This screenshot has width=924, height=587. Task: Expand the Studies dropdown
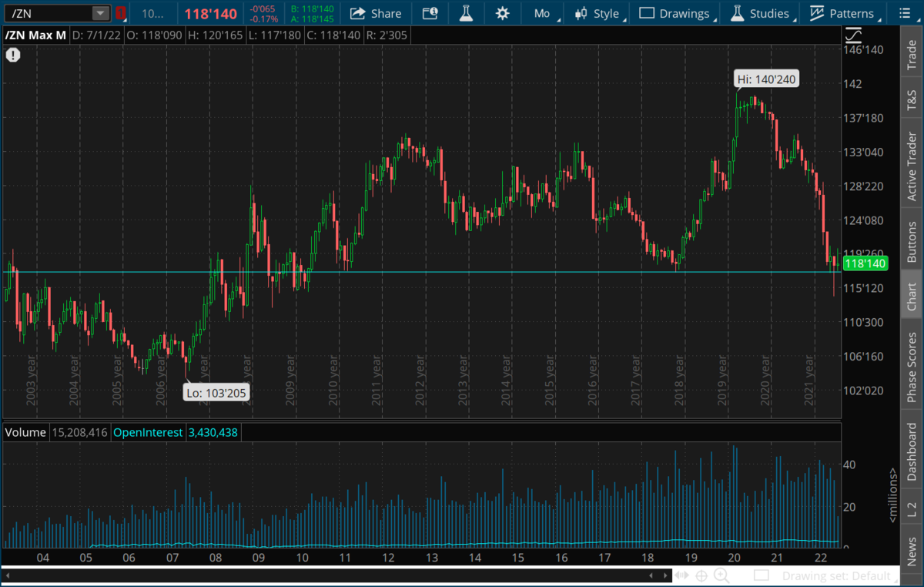point(761,13)
